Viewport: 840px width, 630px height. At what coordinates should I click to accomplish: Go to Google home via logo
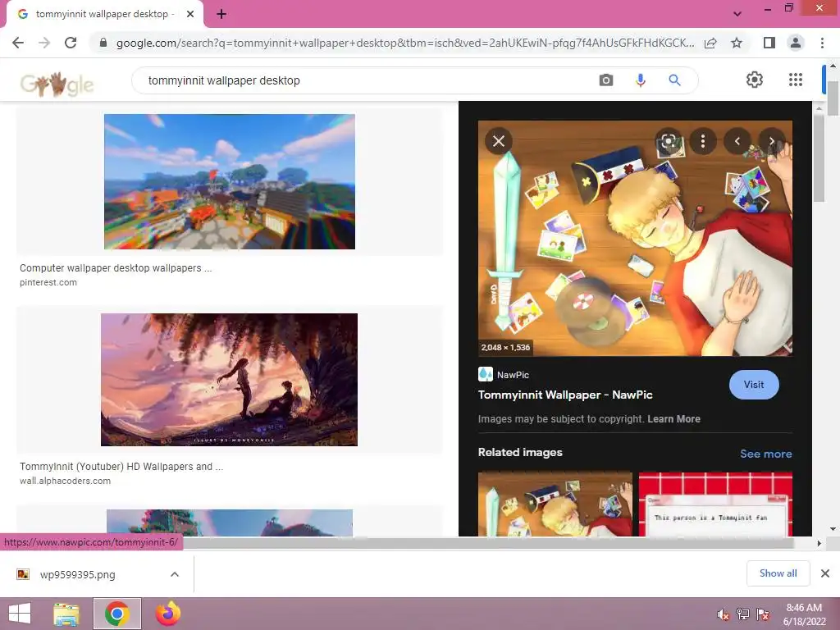click(x=57, y=84)
